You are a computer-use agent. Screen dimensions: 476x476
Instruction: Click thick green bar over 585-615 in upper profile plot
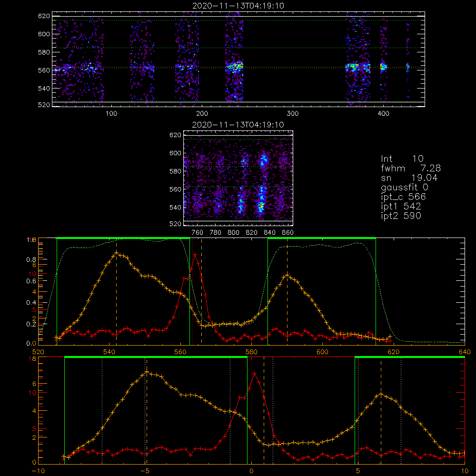(x=322, y=238)
